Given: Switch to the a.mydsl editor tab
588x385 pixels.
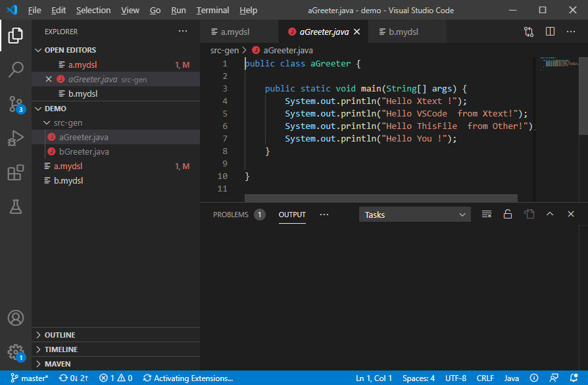Looking at the screenshot, I should pos(239,32).
